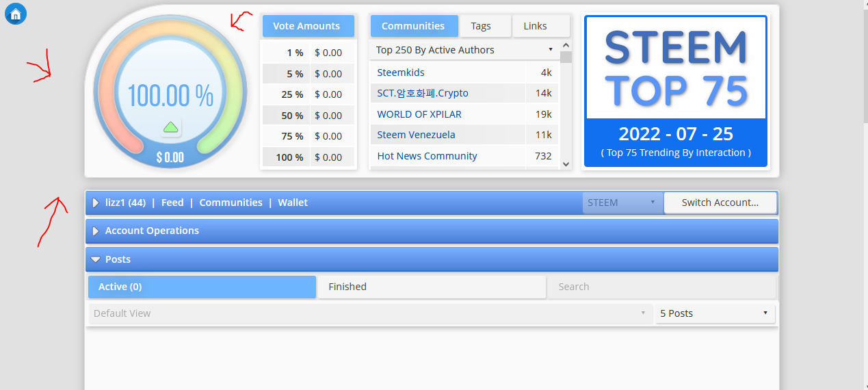Select the 75 % vote amount row
Image resolution: width=868 pixels, height=390 pixels.
point(308,136)
